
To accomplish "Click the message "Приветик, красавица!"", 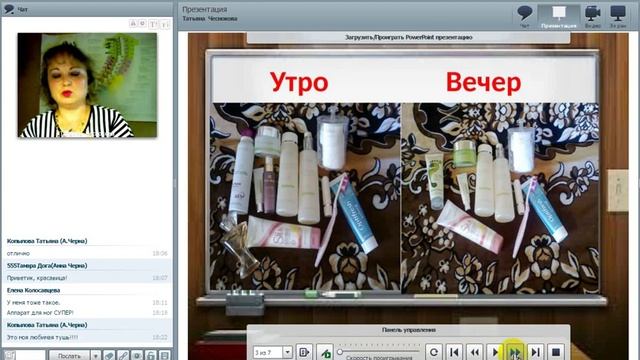I will tap(37, 278).
